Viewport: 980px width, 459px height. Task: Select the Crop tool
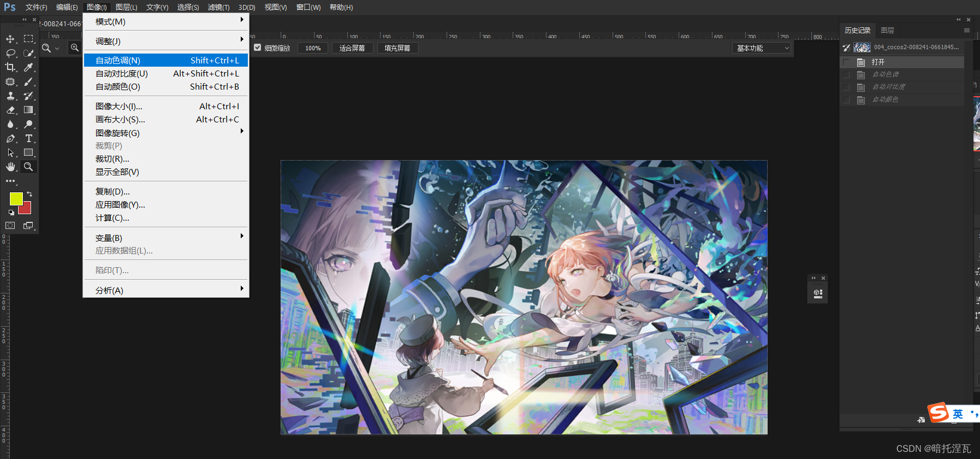(10, 67)
